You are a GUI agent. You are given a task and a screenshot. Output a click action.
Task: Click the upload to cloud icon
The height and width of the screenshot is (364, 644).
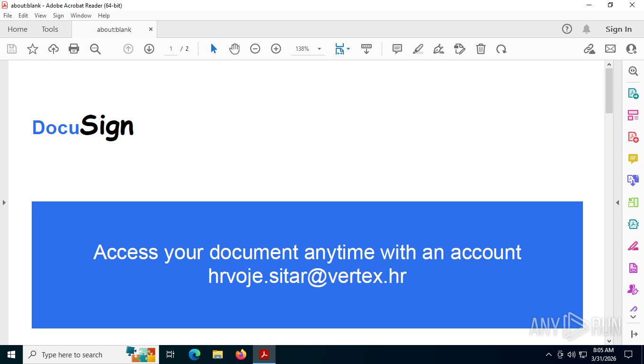pyautogui.click(x=54, y=49)
